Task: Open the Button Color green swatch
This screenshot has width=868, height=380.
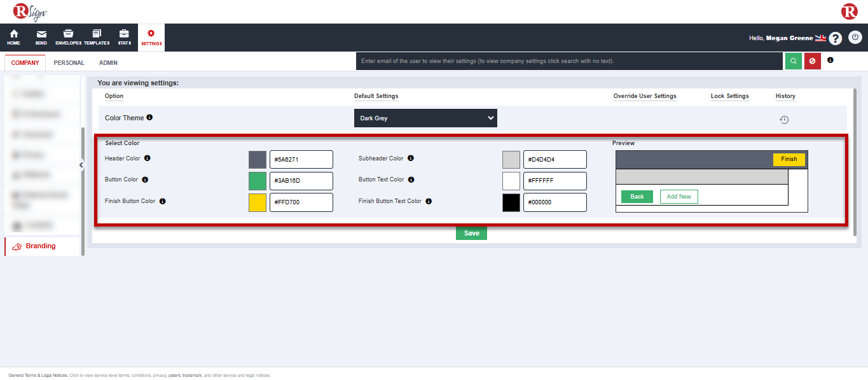Action: coord(257,181)
